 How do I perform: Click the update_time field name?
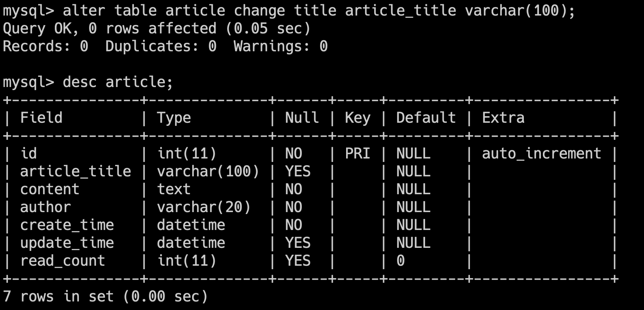67,243
